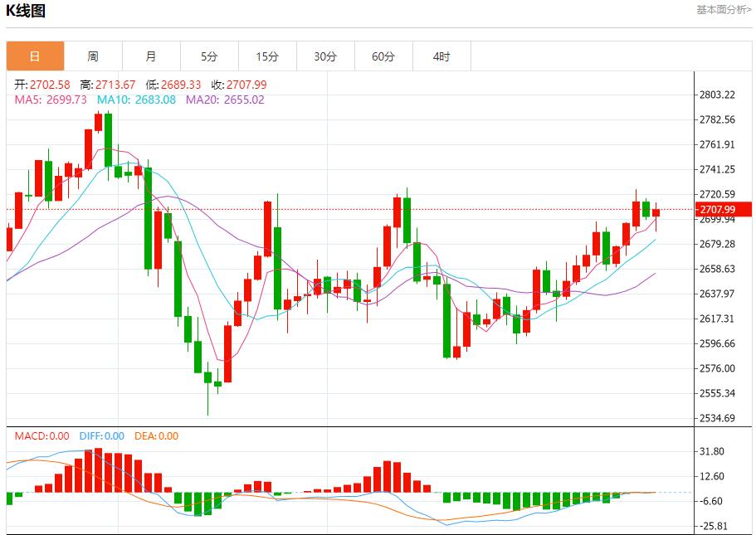The height and width of the screenshot is (535, 756).
Task: Click the MA10: 2683.08 legend value
Action: click(136, 100)
